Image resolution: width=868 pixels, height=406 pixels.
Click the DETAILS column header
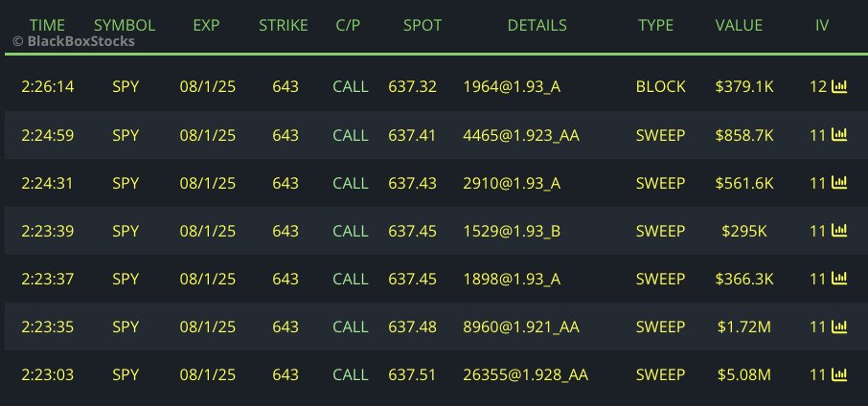point(537,25)
